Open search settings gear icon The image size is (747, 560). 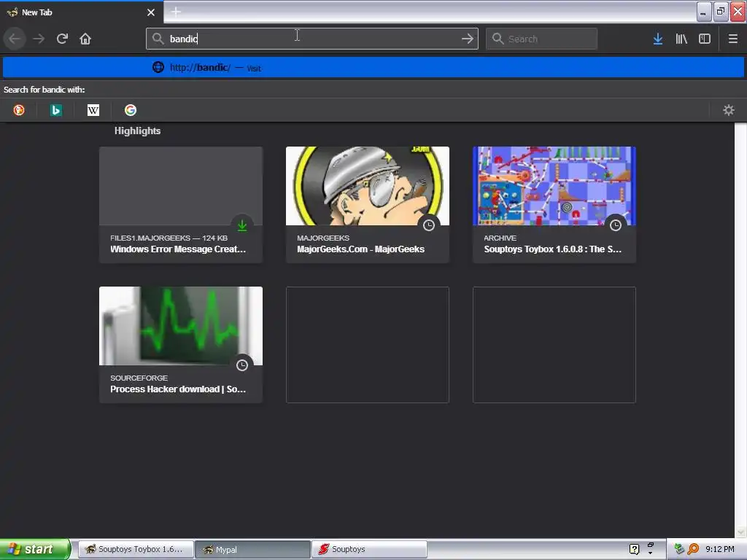(729, 111)
